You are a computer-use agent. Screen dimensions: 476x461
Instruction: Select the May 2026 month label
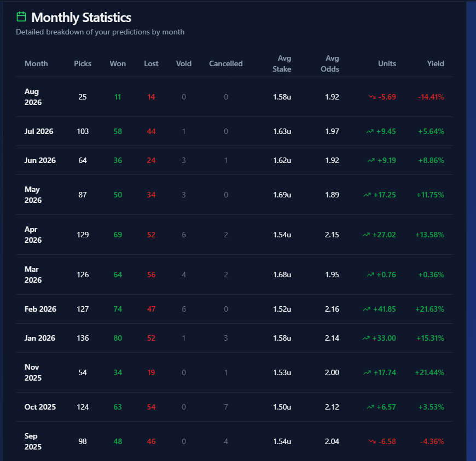click(33, 195)
